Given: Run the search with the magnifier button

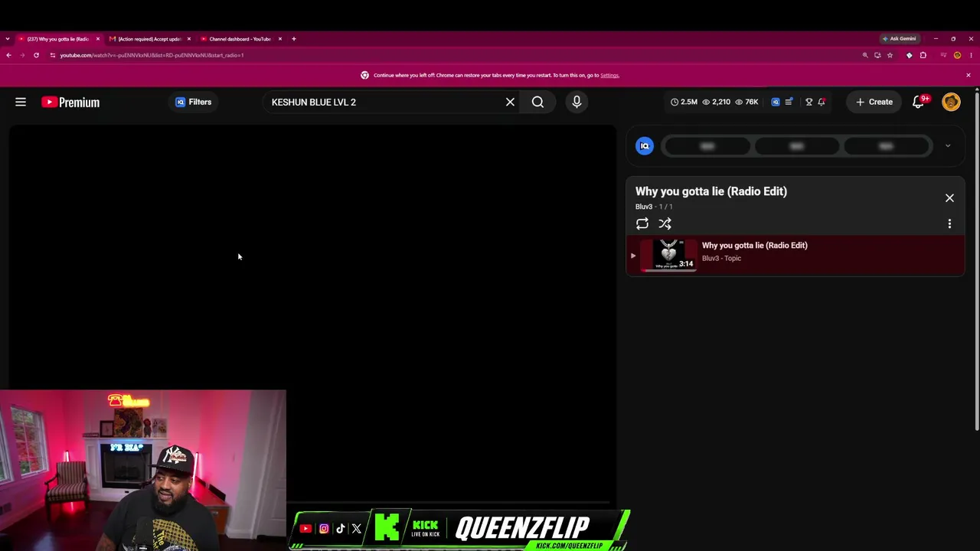Looking at the screenshot, I should pos(537,102).
